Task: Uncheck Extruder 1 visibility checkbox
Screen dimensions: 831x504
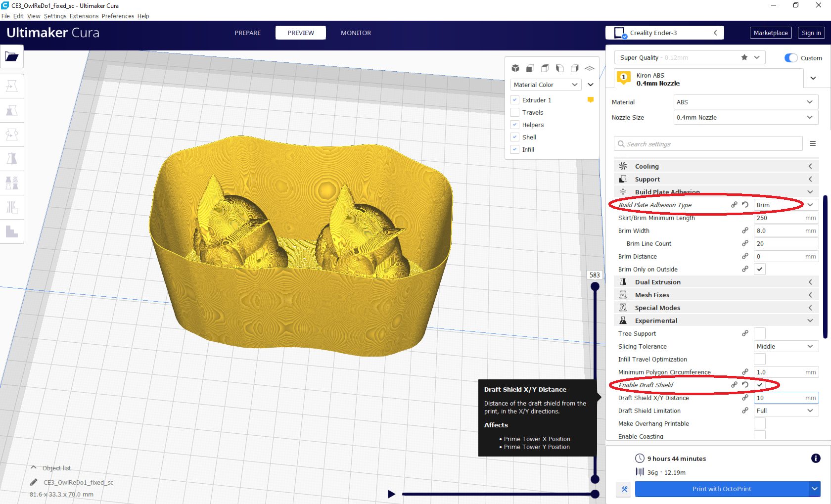Action: point(515,100)
